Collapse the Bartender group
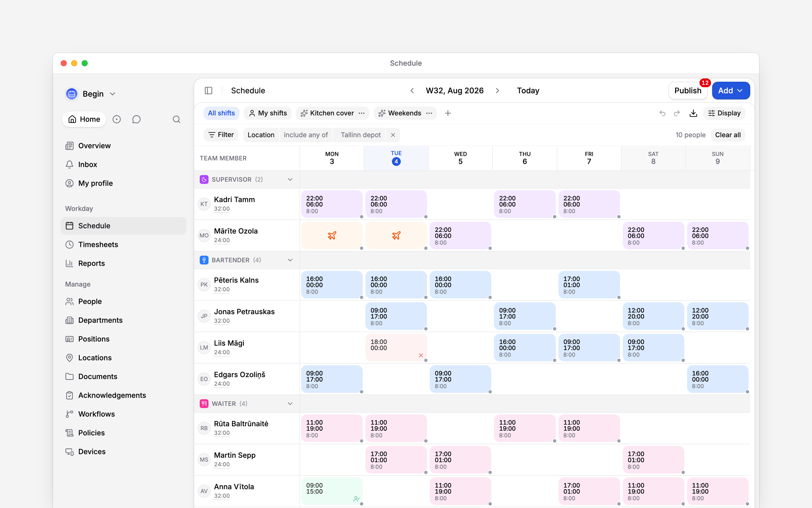 point(290,260)
